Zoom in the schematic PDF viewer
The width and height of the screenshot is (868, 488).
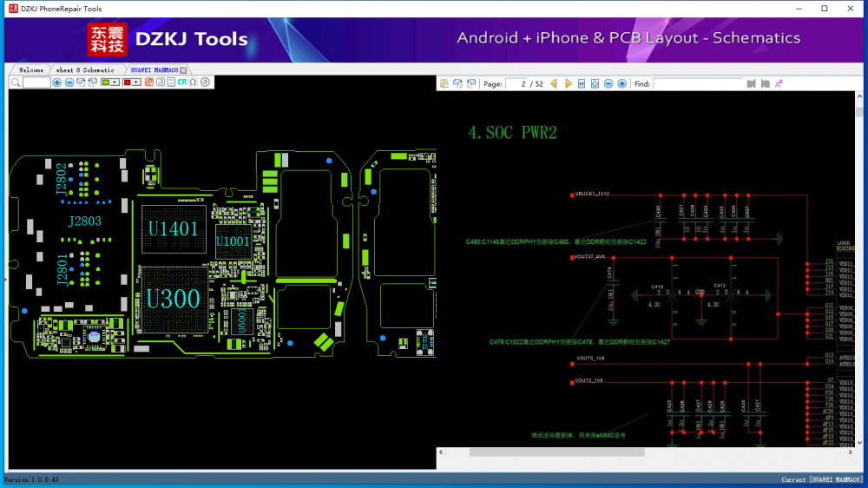tap(622, 83)
